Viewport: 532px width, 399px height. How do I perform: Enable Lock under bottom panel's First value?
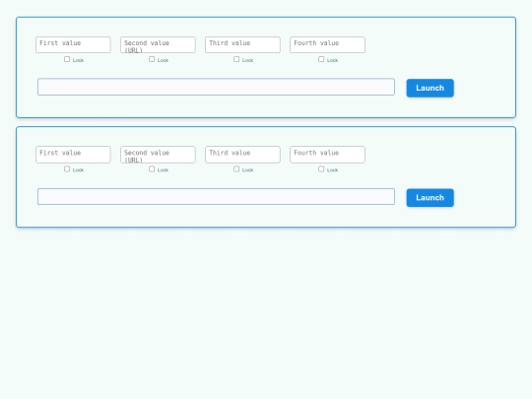point(67,169)
